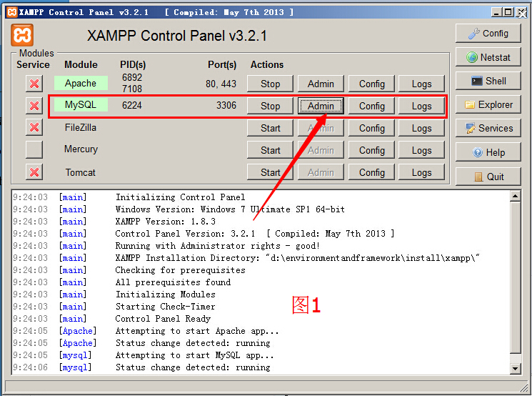
Task: Click log line 'Attempting to start MySQL app...'
Action: coord(195,355)
